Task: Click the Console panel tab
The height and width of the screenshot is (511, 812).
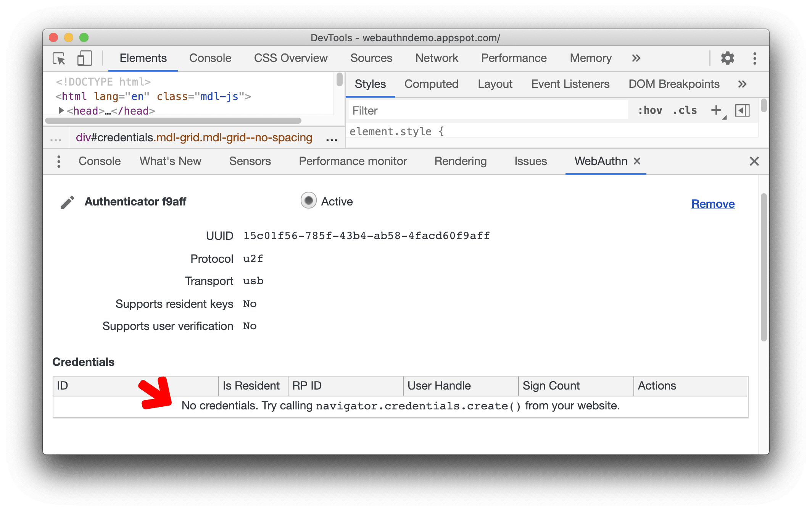Action: coord(209,58)
